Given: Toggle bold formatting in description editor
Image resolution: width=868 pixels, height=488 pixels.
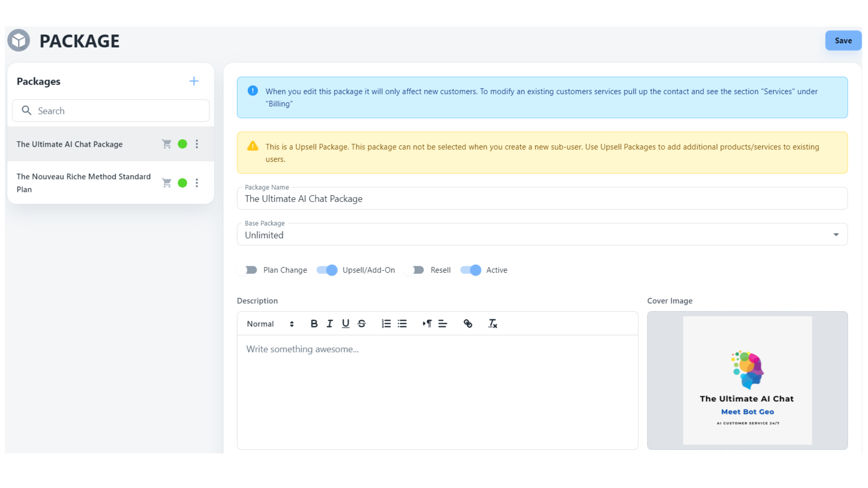Looking at the screenshot, I should tap(314, 324).
